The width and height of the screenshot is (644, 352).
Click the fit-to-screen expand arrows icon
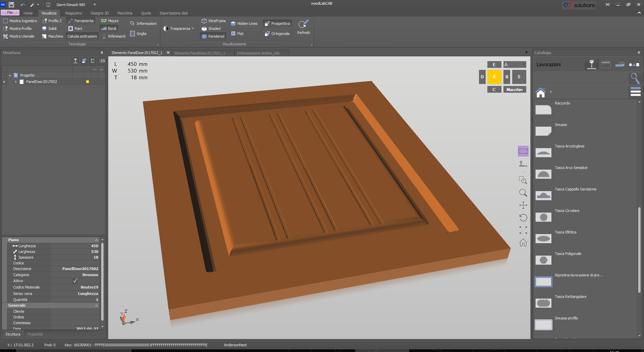click(x=523, y=230)
